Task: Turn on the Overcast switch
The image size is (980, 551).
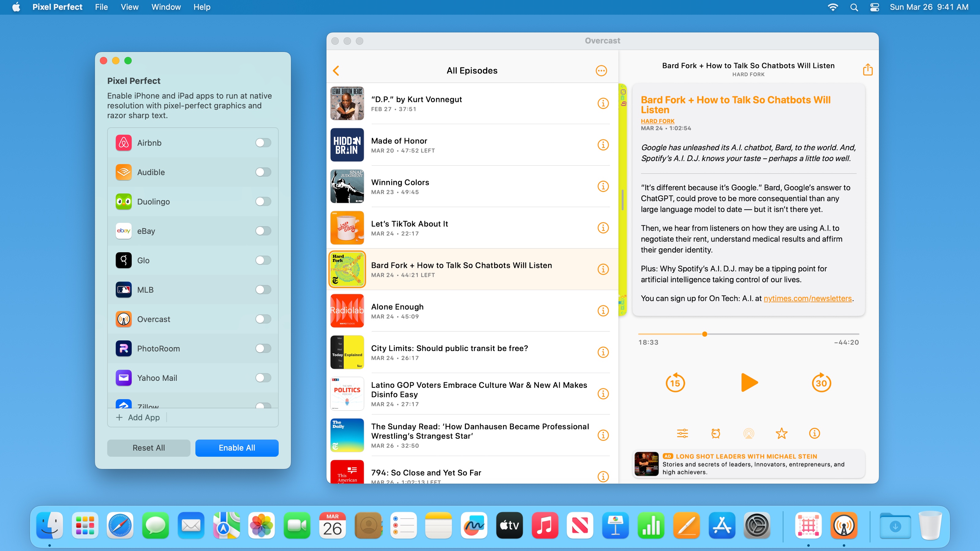Action: (263, 319)
